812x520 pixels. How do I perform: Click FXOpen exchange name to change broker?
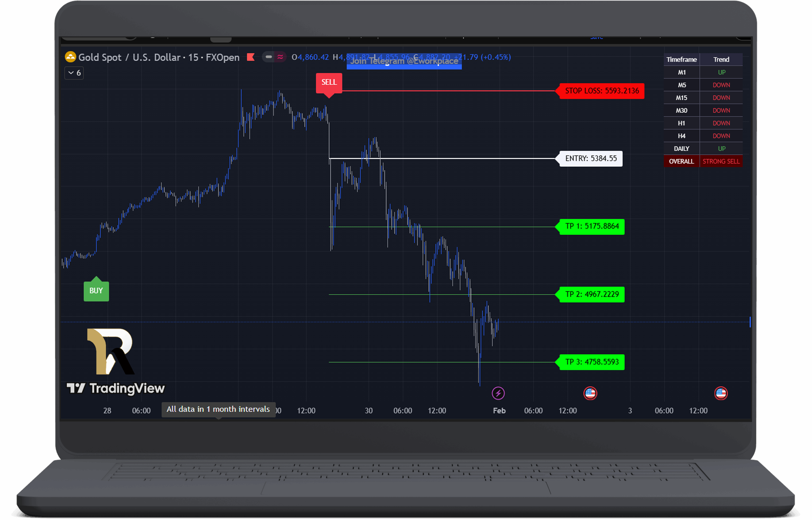[222, 57]
